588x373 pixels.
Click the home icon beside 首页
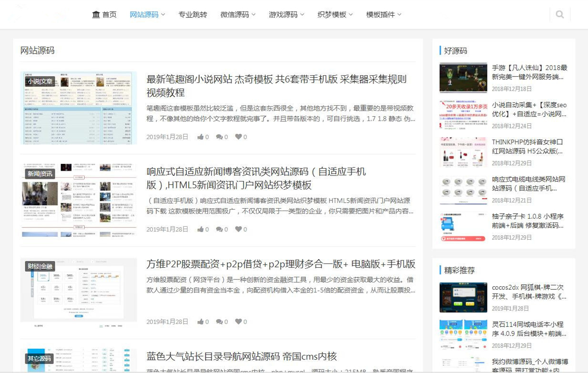[x=96, y=14]
